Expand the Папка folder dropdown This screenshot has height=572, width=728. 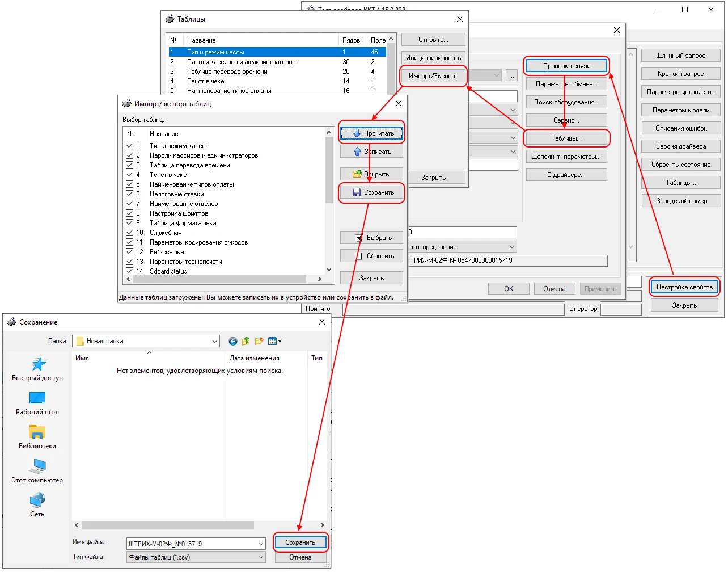tap(215, 341)
